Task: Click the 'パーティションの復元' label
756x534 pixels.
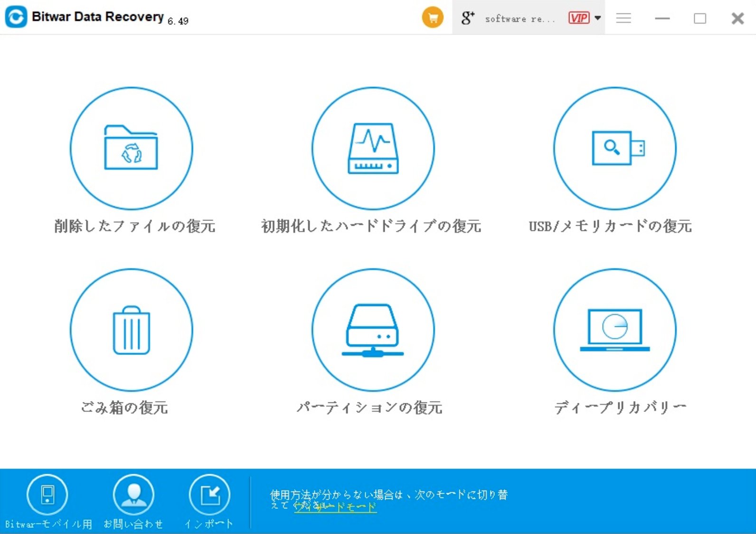Action: pyautogui.click(x=370, y=408)
